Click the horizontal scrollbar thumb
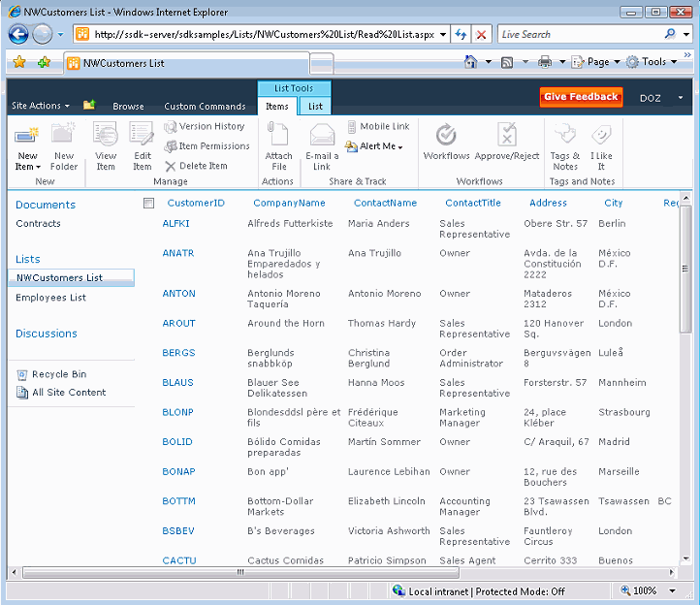The width and height of the screenshot is (700, 605). (241, 572)
